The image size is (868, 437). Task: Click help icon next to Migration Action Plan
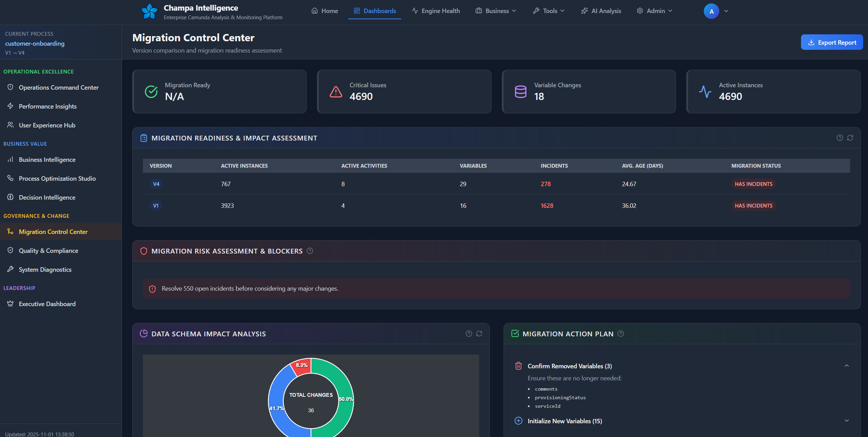(621, 334)
